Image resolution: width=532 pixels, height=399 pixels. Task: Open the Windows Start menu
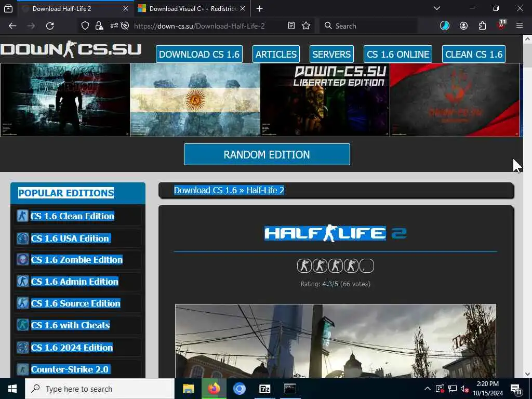[12, 389]
